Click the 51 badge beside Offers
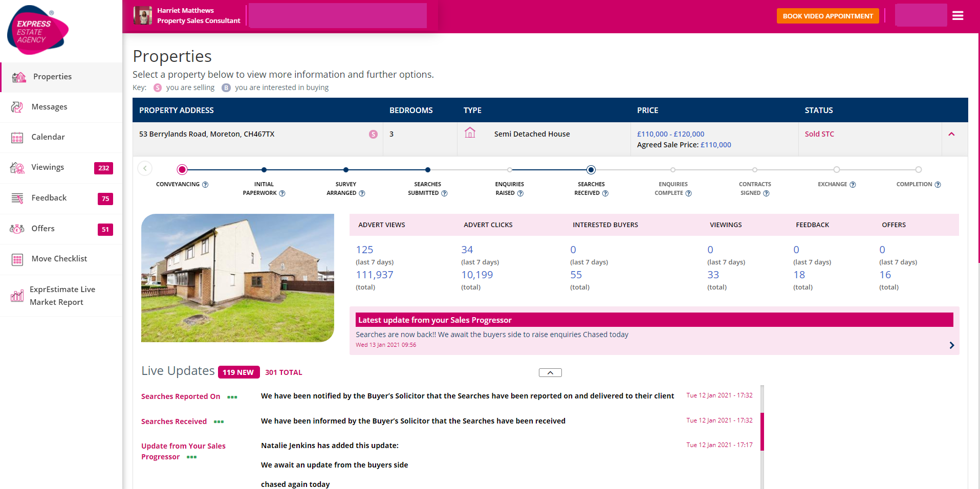This screenshot has height=489, width=980. pyautogui.click(x=105, y=229)
